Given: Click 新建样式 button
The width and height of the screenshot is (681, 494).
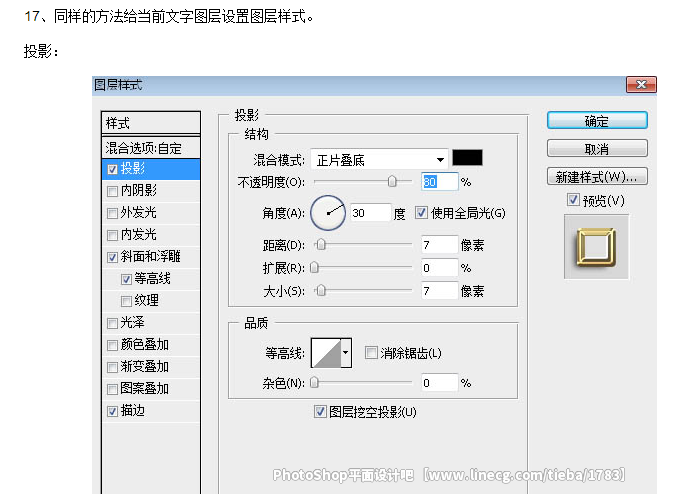Looking at the screenshot, I should pos(596,177).
